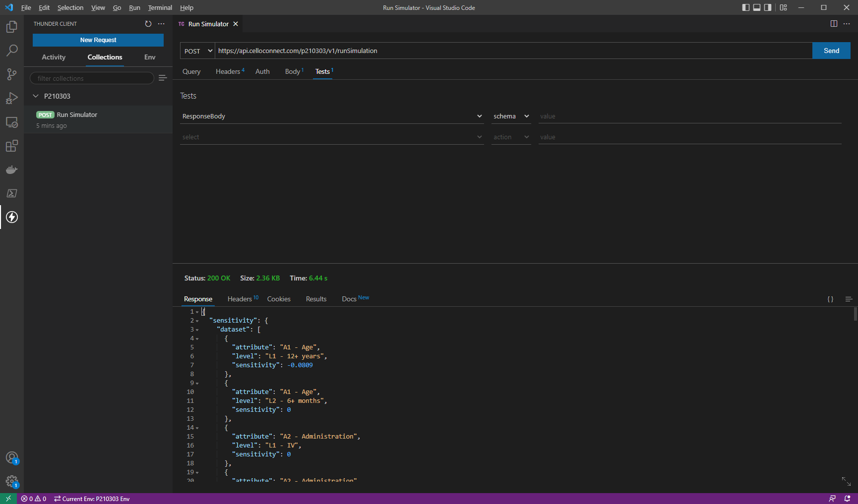Open the Thunder Client sidebar panel
The width and height of the screenshot is (858, 504).
(11, 217)
